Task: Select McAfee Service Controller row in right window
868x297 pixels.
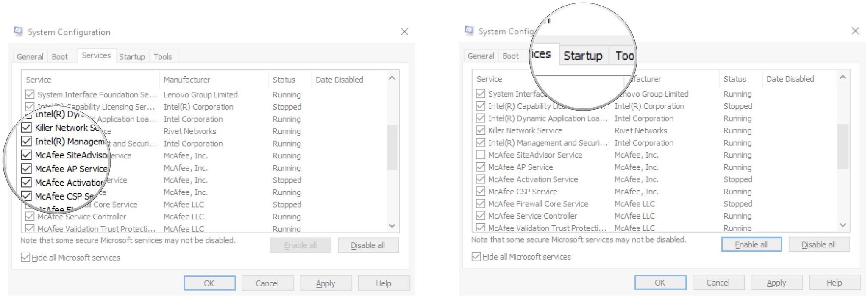Action: tap(653, 216)
